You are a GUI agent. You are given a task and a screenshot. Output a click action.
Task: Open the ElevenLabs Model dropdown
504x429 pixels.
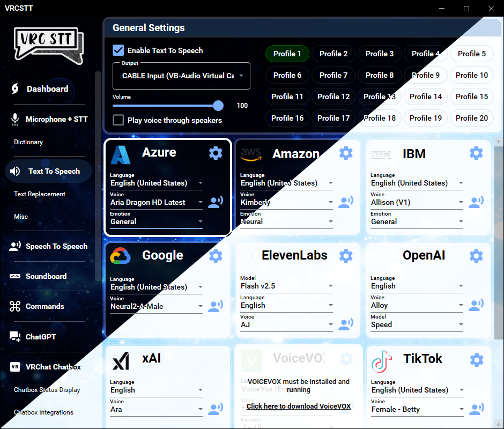click(286, 286)
